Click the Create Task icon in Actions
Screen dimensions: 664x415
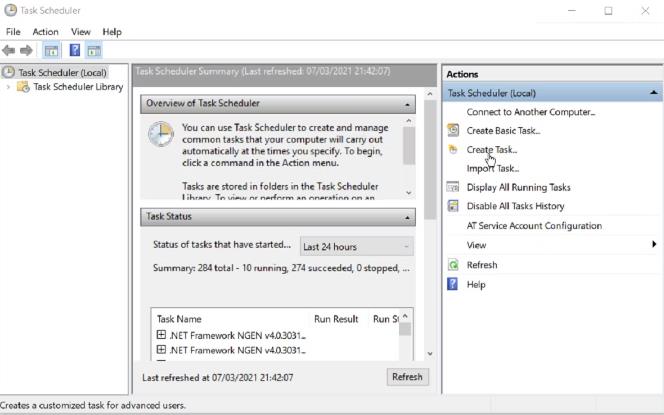453,149
